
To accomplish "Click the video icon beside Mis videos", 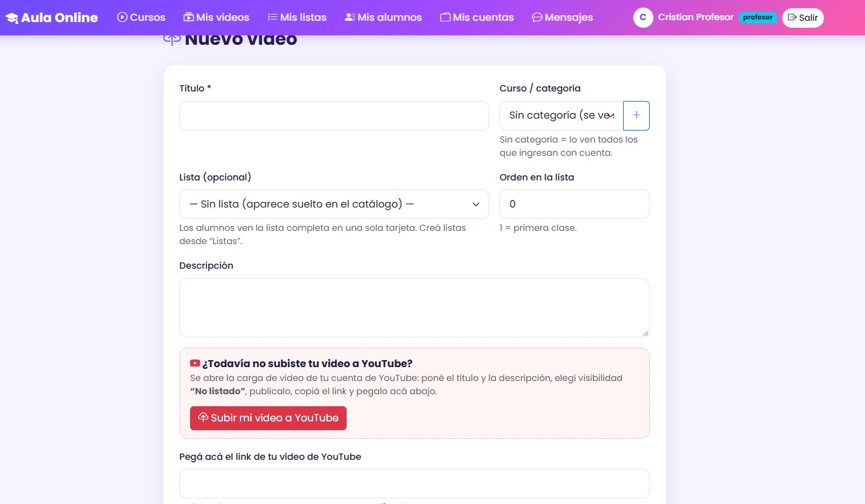I will point(189,18).
